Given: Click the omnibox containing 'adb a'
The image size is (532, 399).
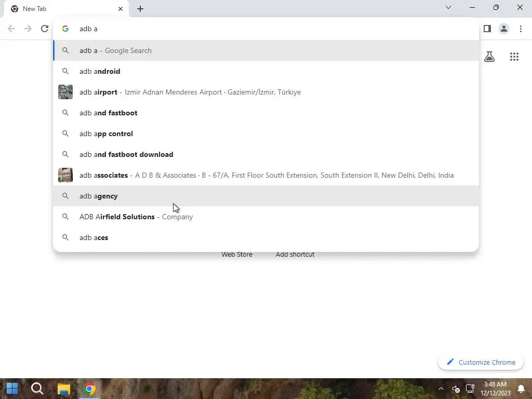Looking at the screenshot, I should 266,29.
